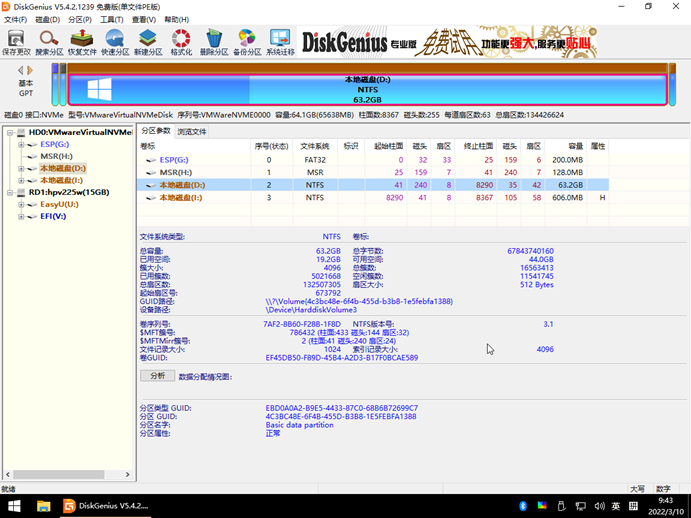Click the 容量 column header
This screenshot has height=518, width=691.
click(565, 146)
